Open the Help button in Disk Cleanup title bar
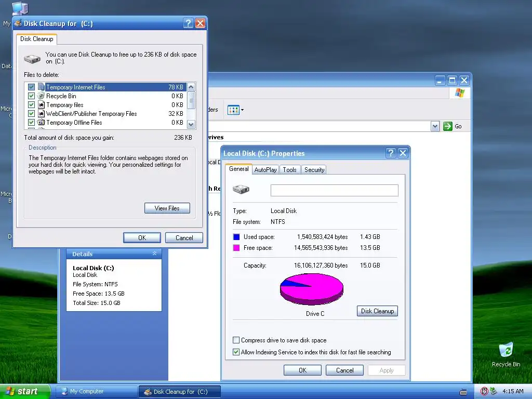Screen dimensions: 532x399 click(188, 23)
